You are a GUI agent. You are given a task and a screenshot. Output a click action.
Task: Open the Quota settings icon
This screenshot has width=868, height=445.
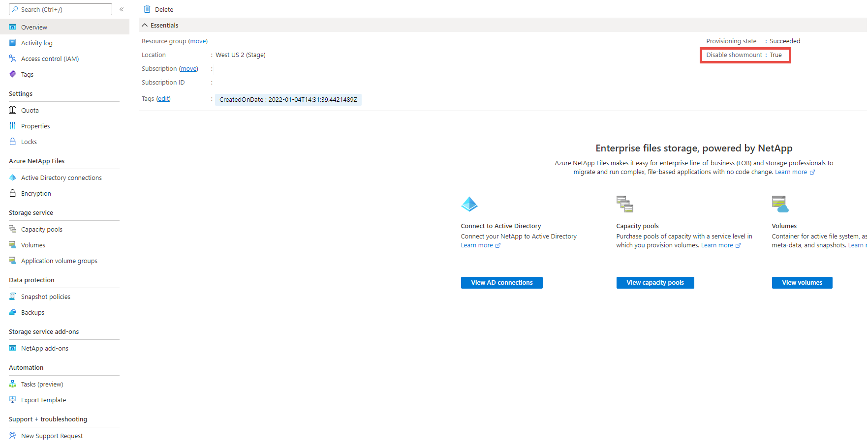13,110
